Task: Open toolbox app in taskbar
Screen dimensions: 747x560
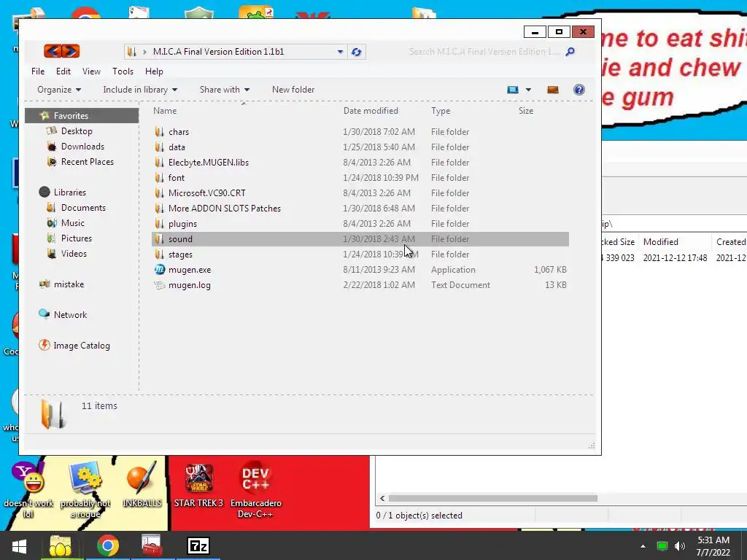Action: (x=152, y=545)
